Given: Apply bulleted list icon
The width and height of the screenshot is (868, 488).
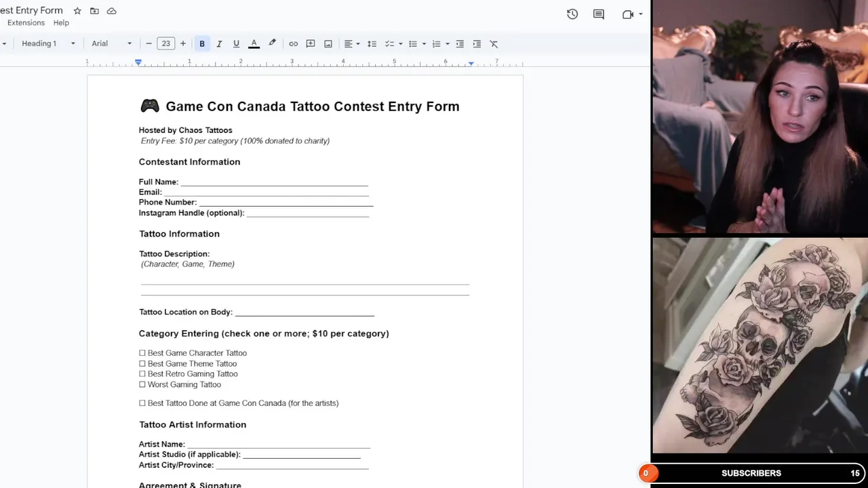Looking at the screenshot, I should (412, 43).
